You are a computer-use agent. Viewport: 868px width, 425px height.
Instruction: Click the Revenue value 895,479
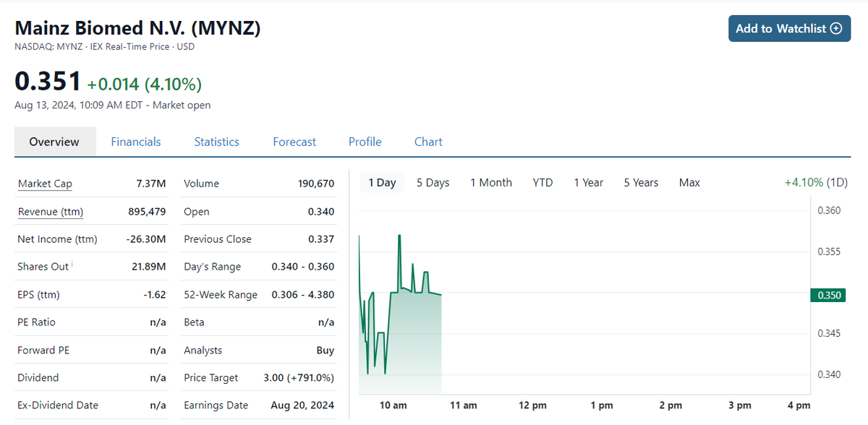tap(147, 212)
